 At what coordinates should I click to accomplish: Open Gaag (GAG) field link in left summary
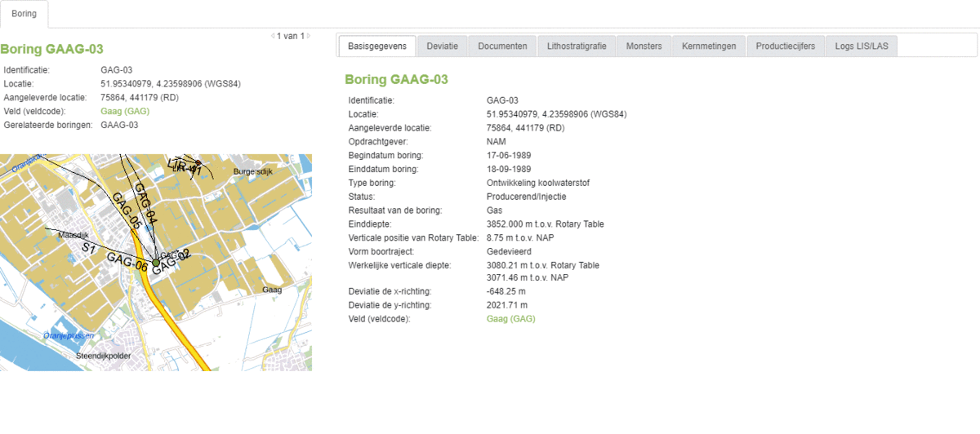point(125,111)
